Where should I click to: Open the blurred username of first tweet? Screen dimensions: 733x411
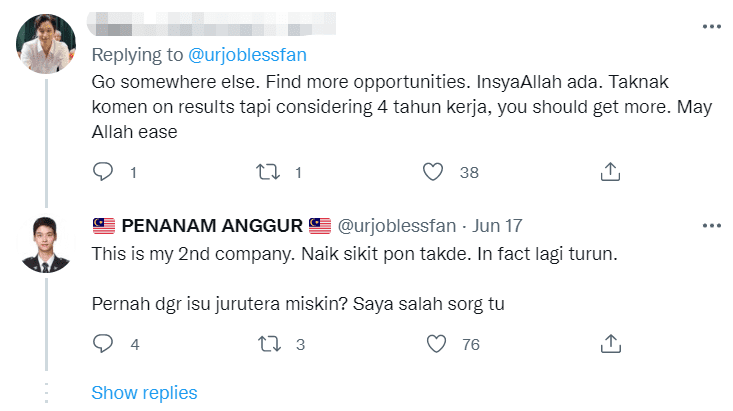point(211,24)
